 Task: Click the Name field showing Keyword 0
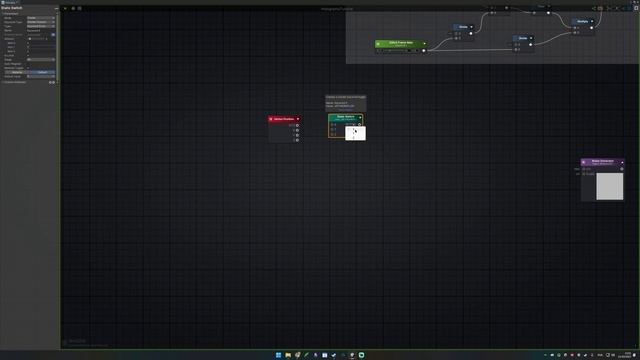tap(41, 31)
